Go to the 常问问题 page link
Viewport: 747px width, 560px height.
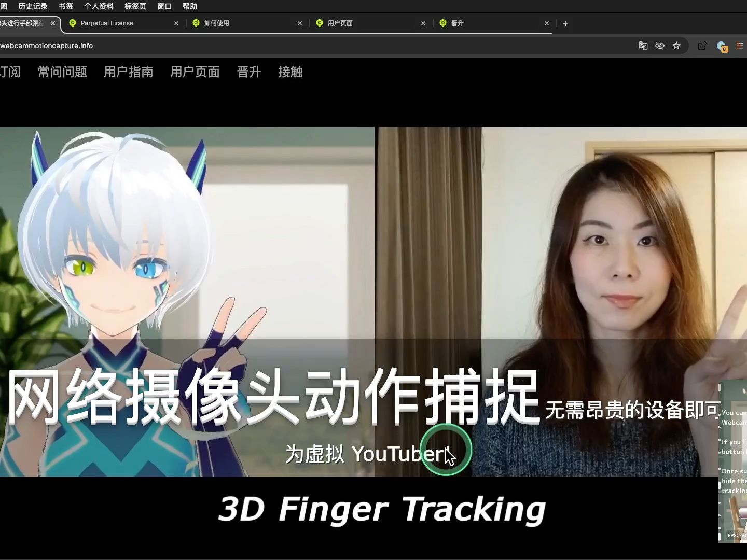click(x=62, y=72)
